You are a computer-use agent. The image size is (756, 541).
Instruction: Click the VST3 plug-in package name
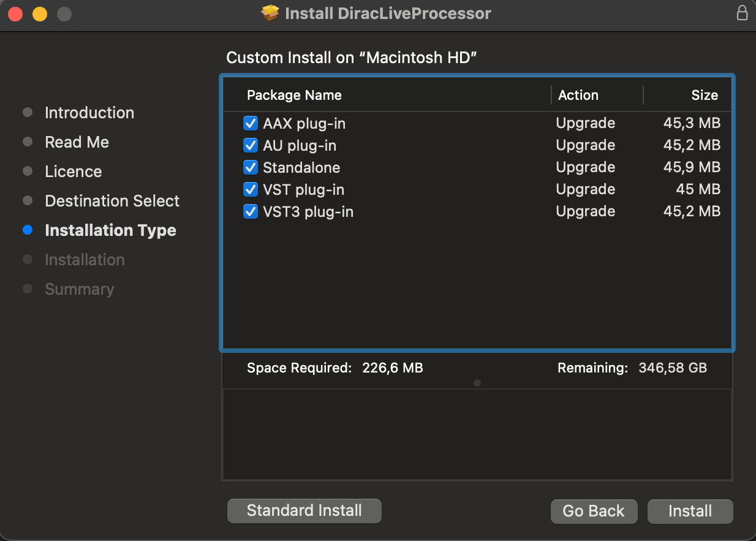point(308,211)
